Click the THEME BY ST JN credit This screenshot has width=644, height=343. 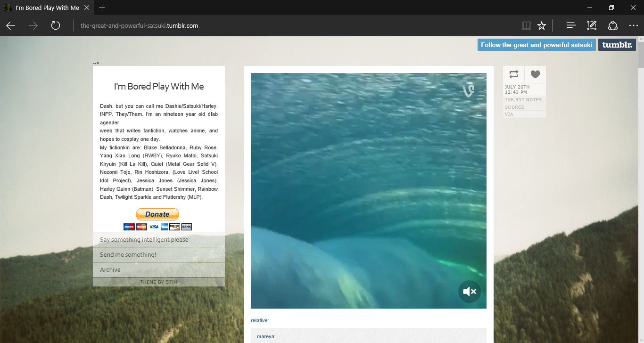(x=159, y=282)
